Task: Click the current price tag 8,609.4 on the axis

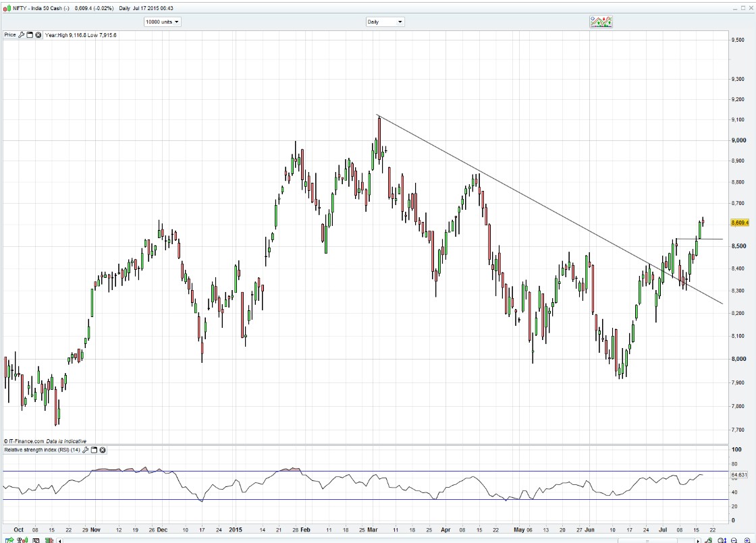Action: click(x=740, y=223)
